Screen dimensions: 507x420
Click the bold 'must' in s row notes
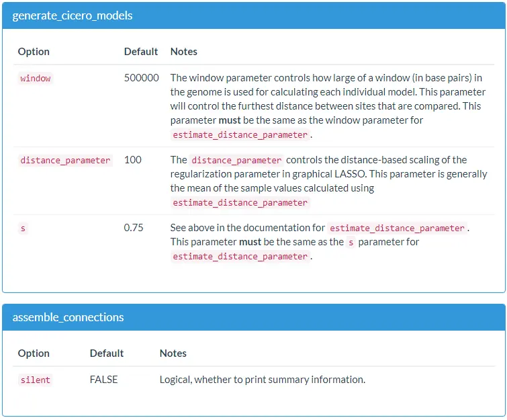pyautogui.click(x=250, y=242)
